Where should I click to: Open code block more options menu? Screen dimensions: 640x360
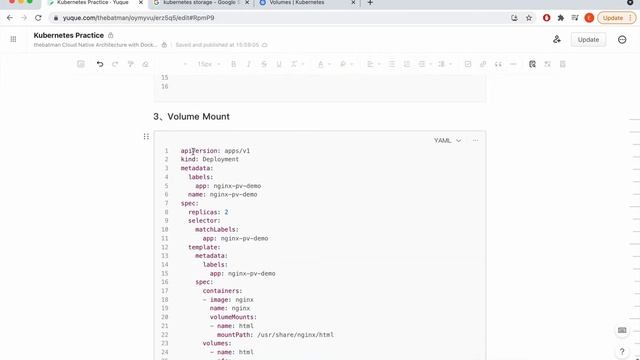pyautogui.click(x=475, y=140)
